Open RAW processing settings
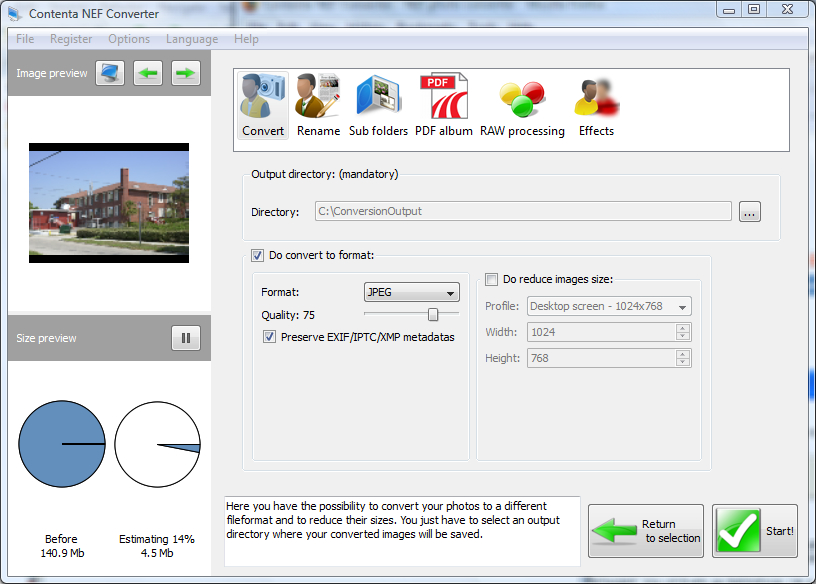Screen dimensions: 816x584 tap(522, 106)
